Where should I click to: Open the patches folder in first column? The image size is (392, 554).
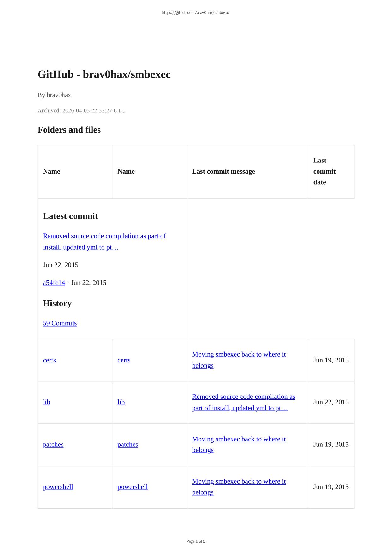53,445
